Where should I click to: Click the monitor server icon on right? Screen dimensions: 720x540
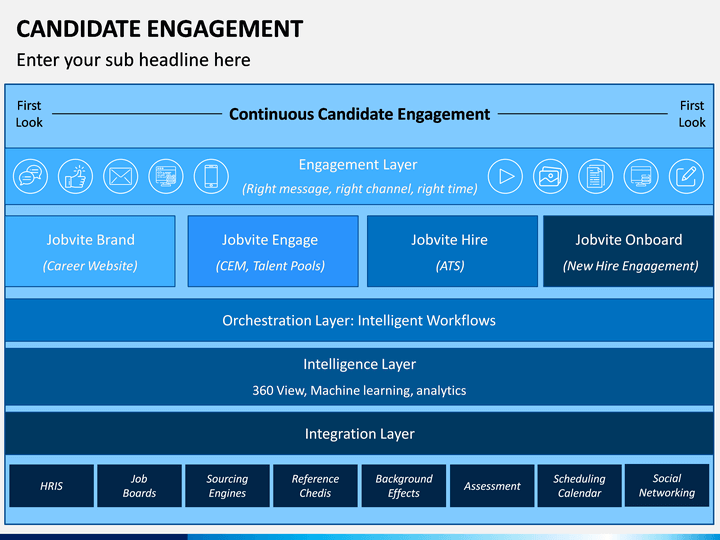coord(641,176)
